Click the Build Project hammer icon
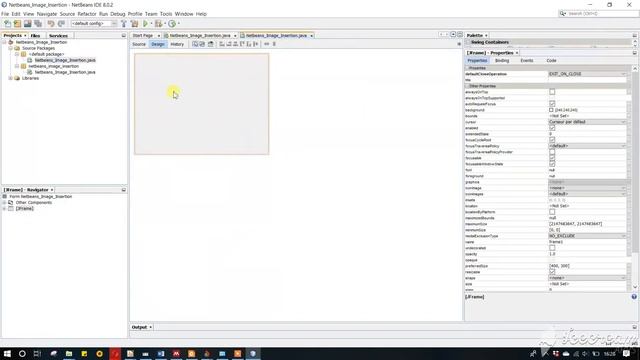This screenshot has width=640, height=360. (124, 24)
